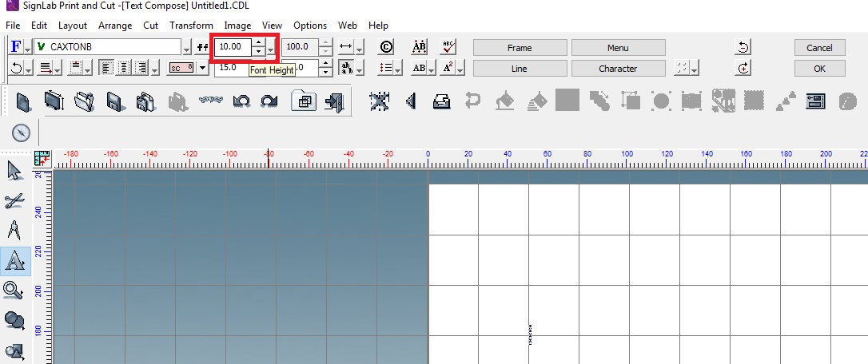The width and height of the screenshot is (868, 364).
Task: Click the dotted corners icon beside Character
Action: 682,68
